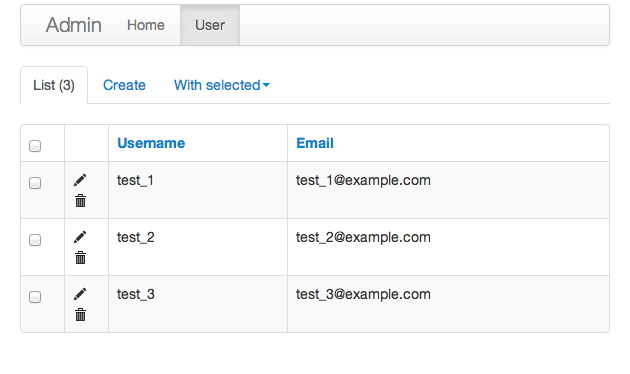The image size is (630, 374).
Task: Tick the checkbox for test_1 row
Action: coord(35,183)
